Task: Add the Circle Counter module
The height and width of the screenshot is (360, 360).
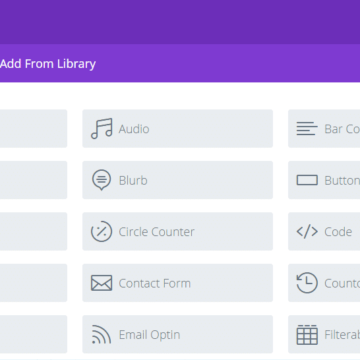Action: (x=177, y=231)
